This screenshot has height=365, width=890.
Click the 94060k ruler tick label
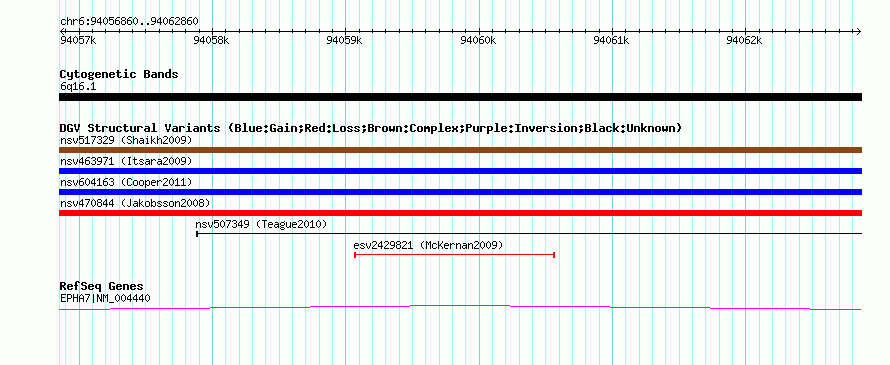coord(478,40)
